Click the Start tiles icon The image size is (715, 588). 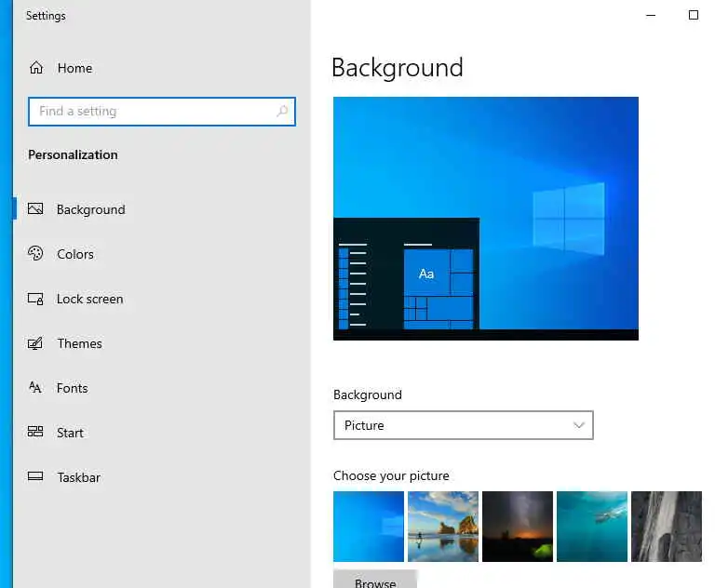pyautogui.click(x=35, y=432)
